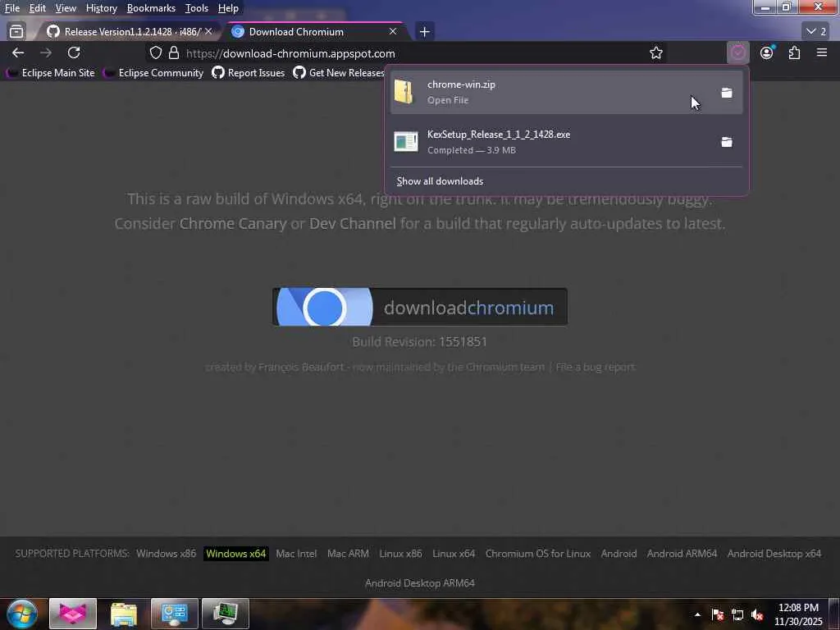The width and height of the screenshot is (840, 630).
Task: Open the pink browser taskbar icon
Action: click(x=73, y=614)
